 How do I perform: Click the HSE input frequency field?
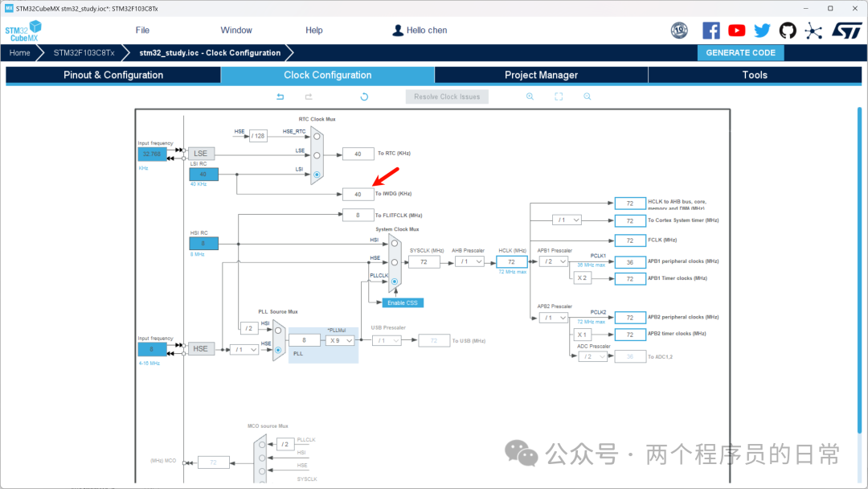pyautogui.click(x=152, y=349)
